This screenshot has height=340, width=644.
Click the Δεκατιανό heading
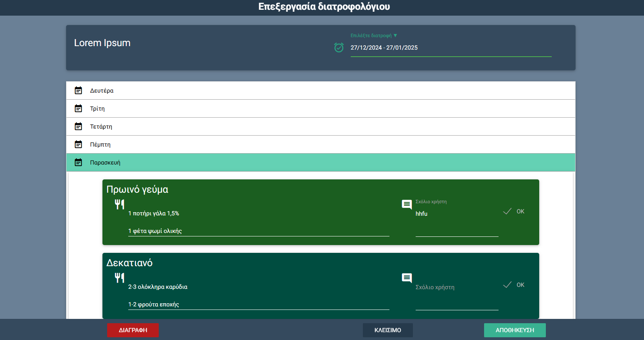coord(129,263)
